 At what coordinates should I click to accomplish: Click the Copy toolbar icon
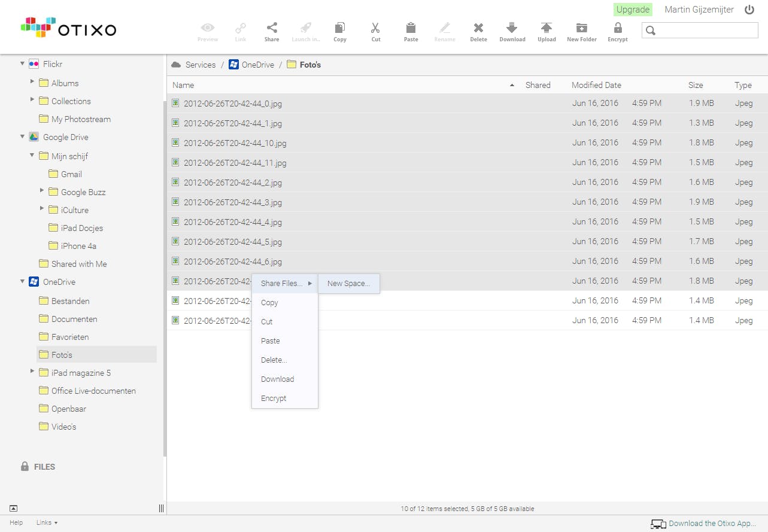tap(340, 28)
